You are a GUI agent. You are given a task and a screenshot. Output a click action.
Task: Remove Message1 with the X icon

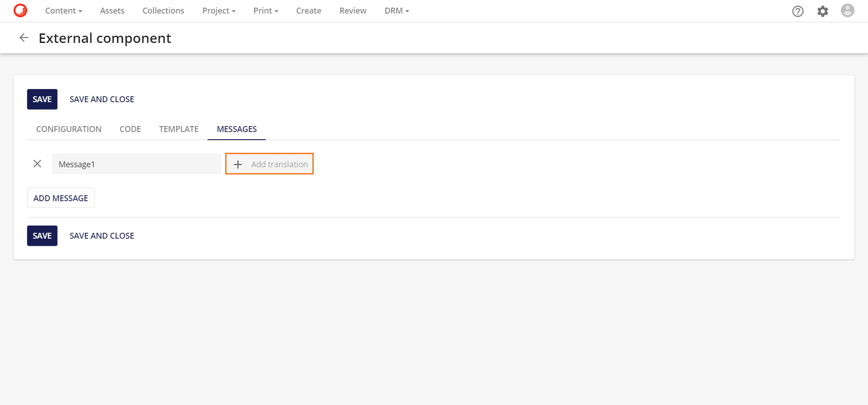(38, 164)
